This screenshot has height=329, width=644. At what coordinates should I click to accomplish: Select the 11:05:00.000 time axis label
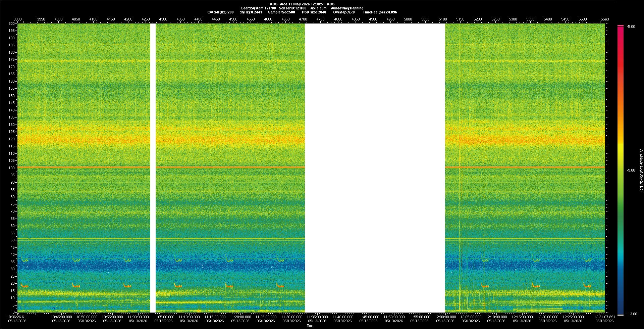(x=164, y=317)
